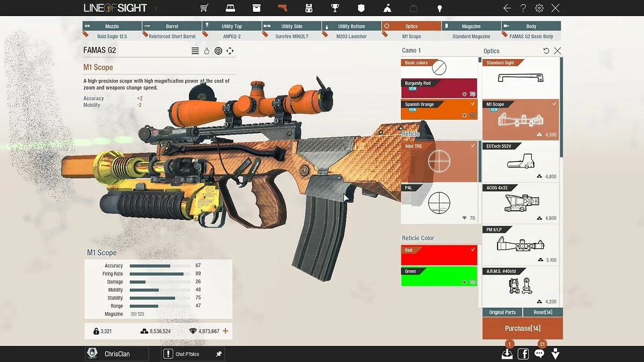Select Red reticle color

tap(439, 255)
